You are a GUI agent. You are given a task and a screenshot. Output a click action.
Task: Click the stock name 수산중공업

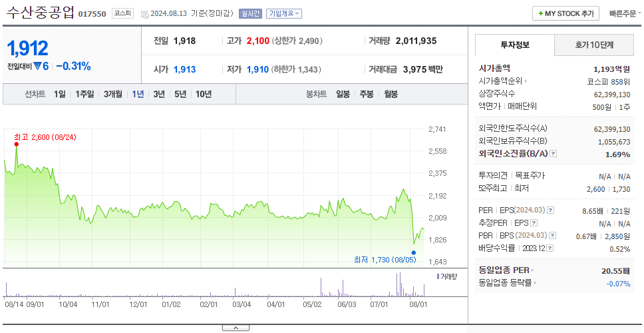click(40, 13)
